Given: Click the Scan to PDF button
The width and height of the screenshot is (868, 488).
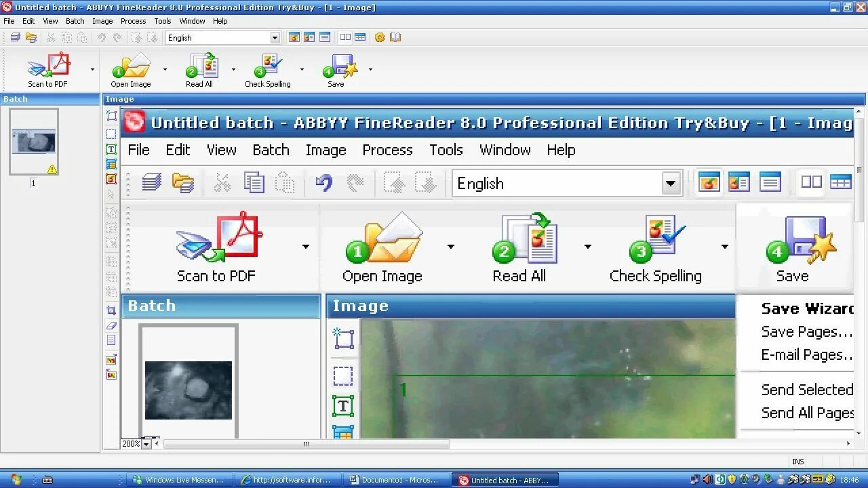Looking at the screenshot, I should click(48, 70).
